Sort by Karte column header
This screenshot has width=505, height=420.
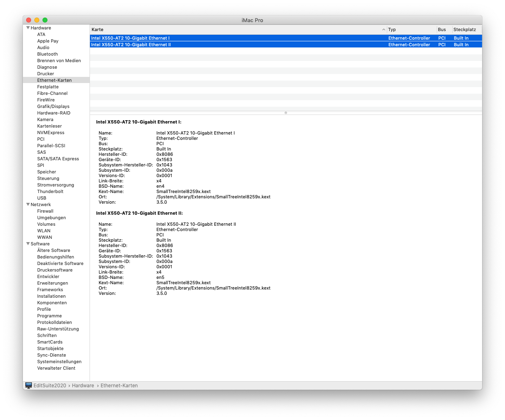tap(238, 29)
